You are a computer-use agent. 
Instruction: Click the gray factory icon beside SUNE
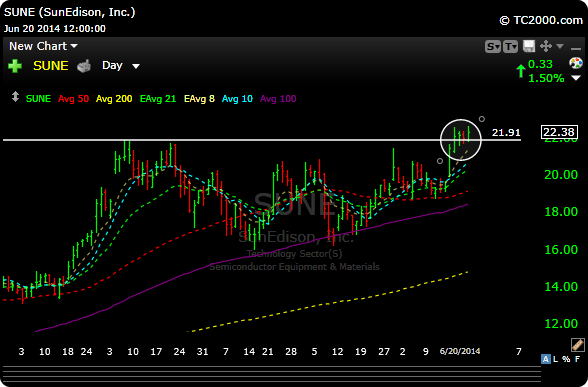[84, 66]
